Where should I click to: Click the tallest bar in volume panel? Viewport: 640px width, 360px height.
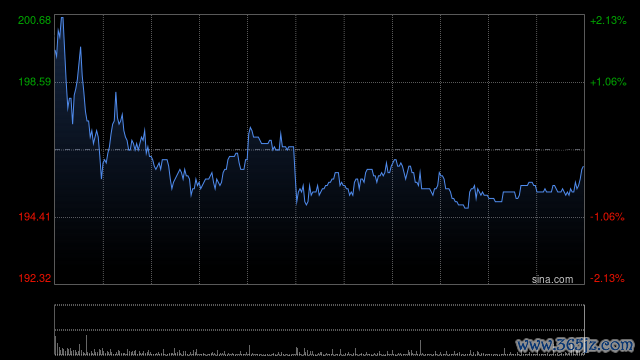(x=86, y=345)
